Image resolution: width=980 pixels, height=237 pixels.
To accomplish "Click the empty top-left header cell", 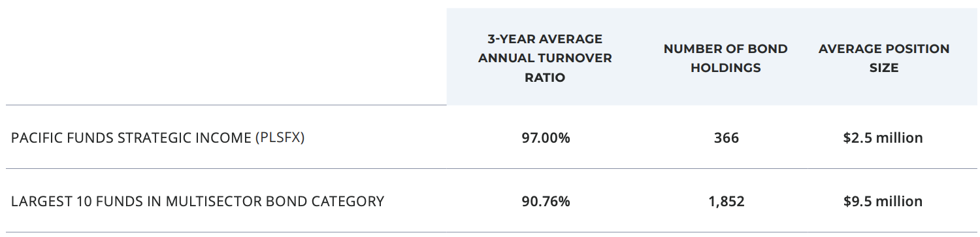I will click(226, 56).
